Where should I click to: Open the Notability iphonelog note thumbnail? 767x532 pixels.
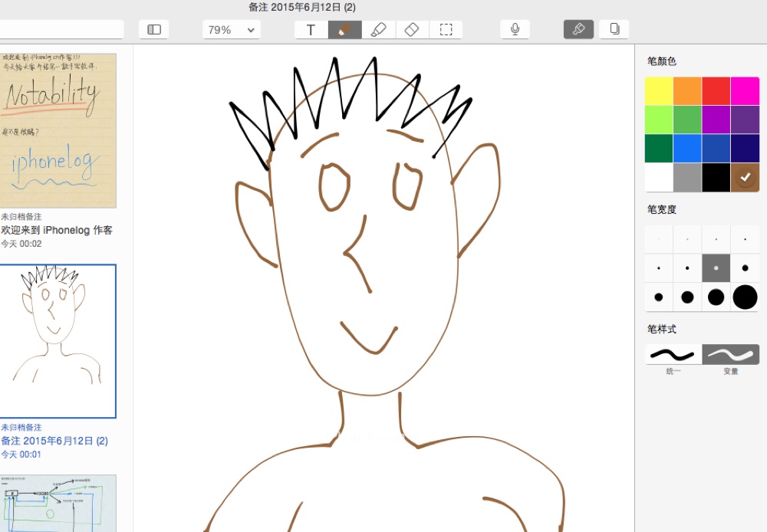pyautogui.click(x=58, y=130)
